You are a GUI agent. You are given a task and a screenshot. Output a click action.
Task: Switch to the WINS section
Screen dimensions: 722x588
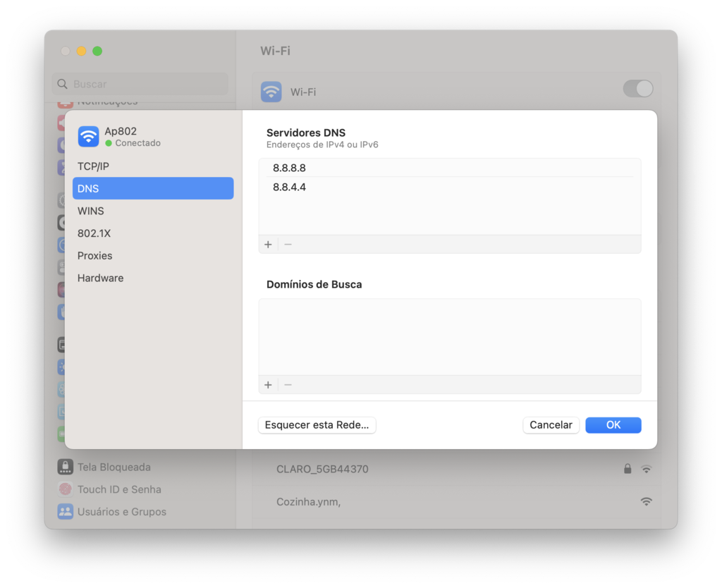pos(153,211)
